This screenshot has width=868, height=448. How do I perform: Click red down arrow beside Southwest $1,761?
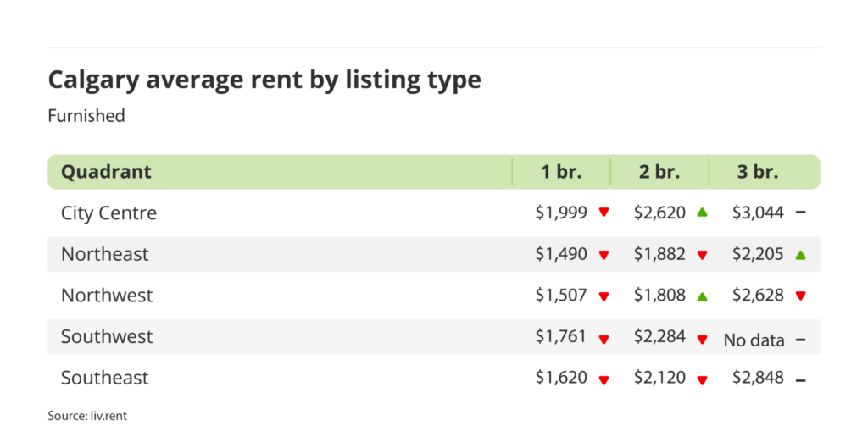pyautogui.click(x=604, y=339)
